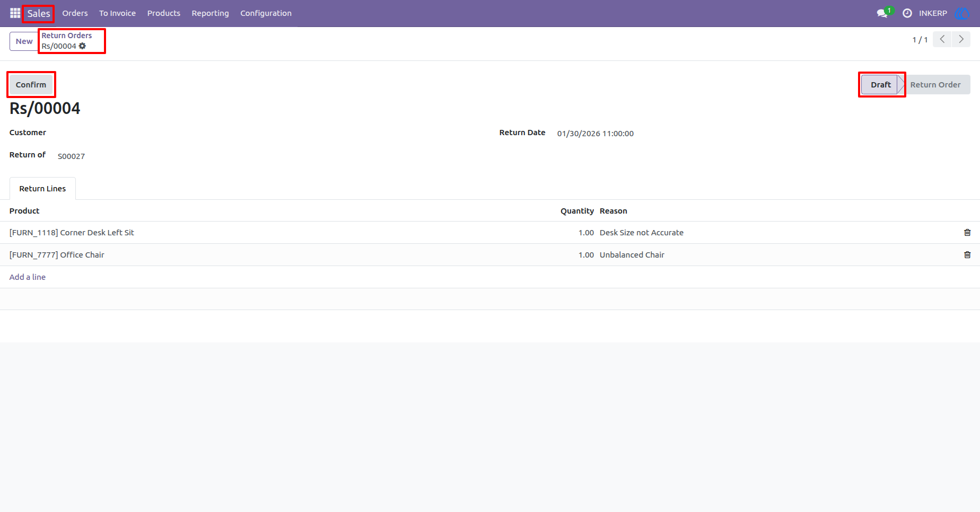
Task: Click the New button
Action: pos(24,41)
